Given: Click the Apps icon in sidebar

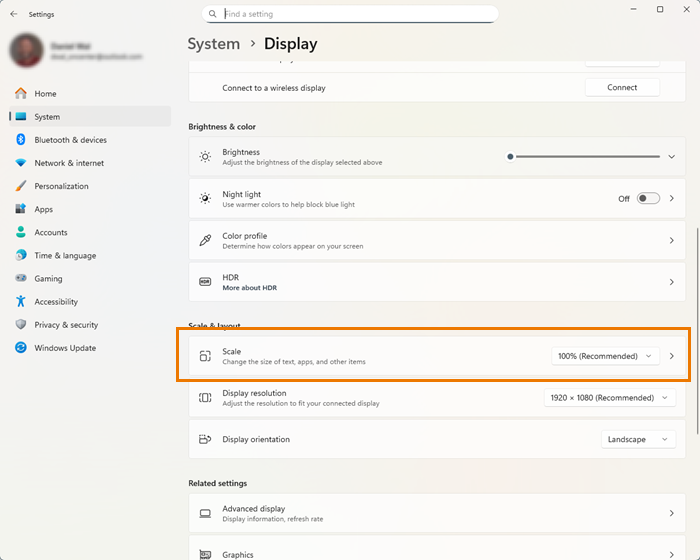Looking at the screenshot, I should coord(21,209).
